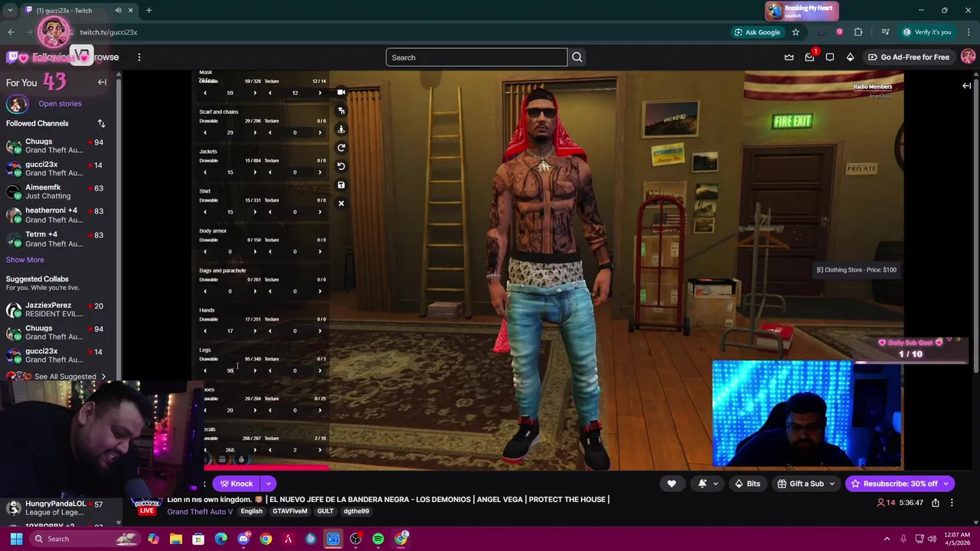Expand the chat panel arrow
Image resolution: width=980 pixels, height=551 pixels.
(x=966, y=86)
